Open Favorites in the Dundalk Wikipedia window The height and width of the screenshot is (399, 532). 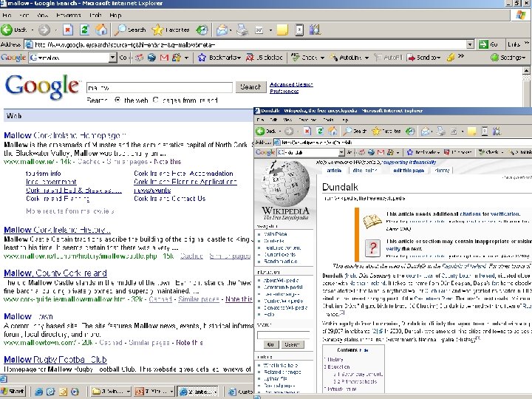click(x=386, y=131)
